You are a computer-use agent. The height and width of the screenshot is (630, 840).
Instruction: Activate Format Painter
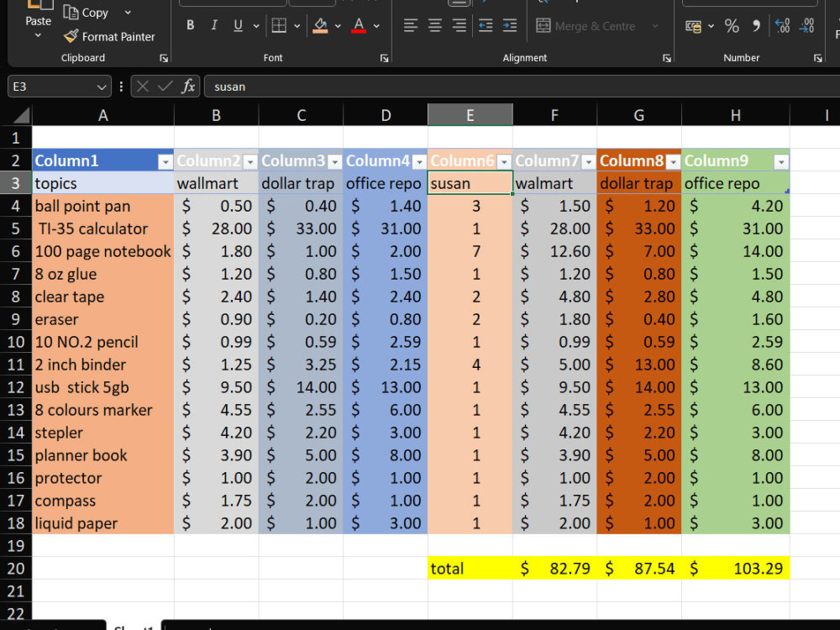point(108,36)
